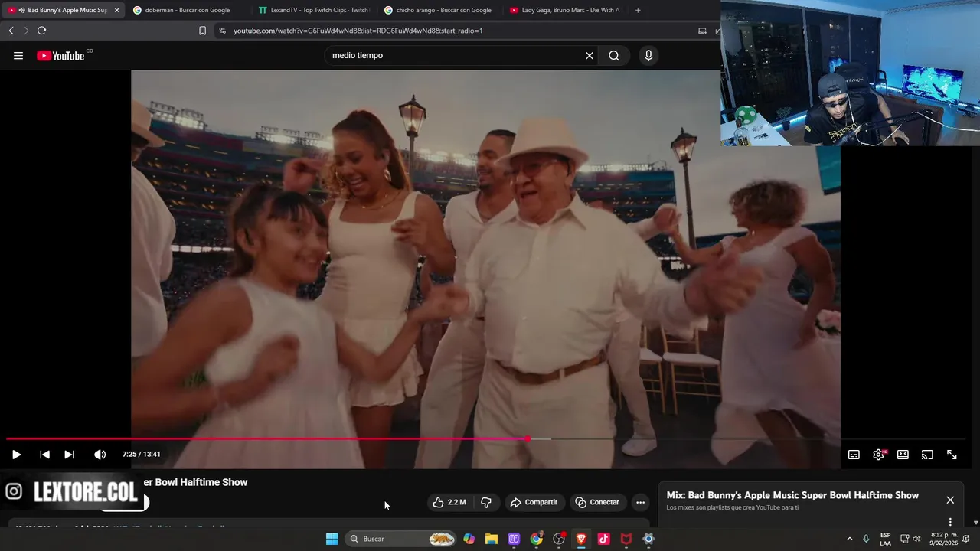Skip back to the previous video
980x551 pixels.
44,455
